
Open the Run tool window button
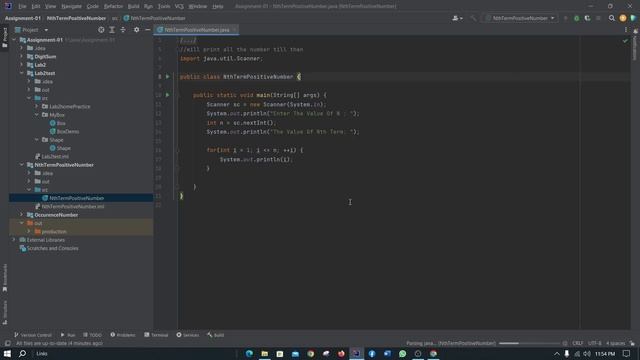[x=68, y=335]
